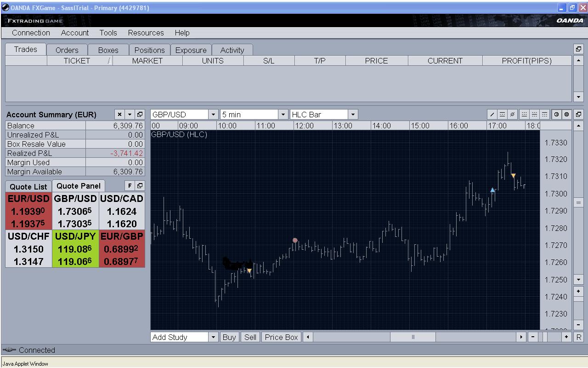Click trades table scroll up arrow

578,61
